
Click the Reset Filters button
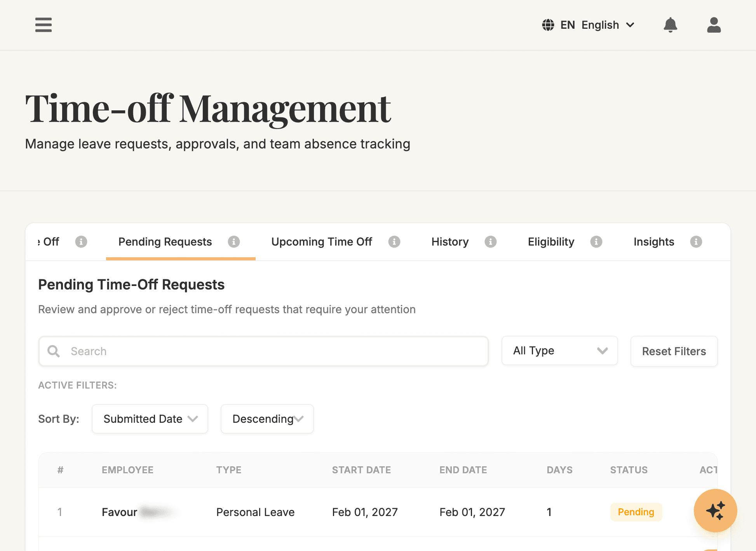(674, 351)
